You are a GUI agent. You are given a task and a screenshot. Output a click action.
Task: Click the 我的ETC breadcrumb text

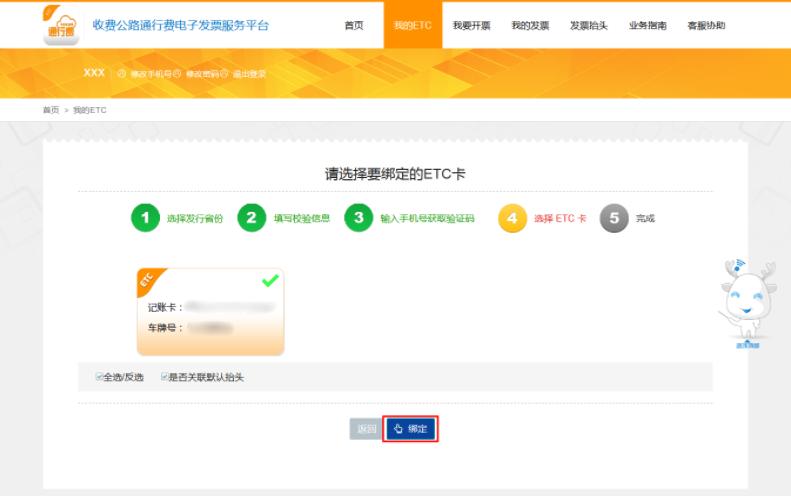[x=89, y=110]
